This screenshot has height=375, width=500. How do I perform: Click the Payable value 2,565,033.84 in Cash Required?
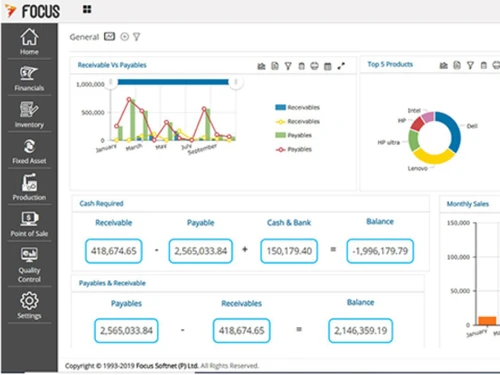coord(201,251)
